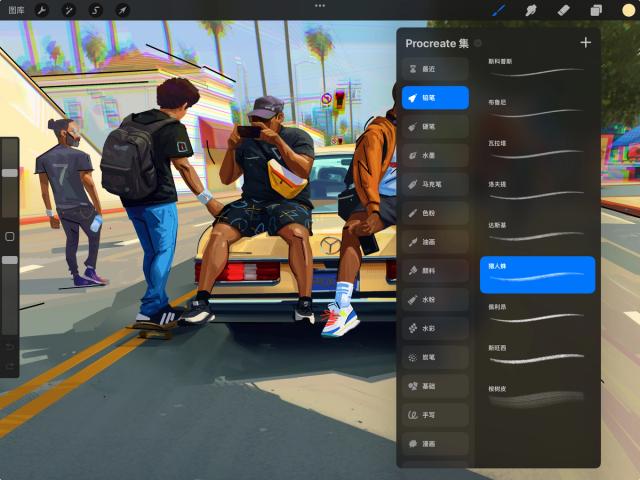Tap the three-dot handle at top center

pyautogui.click(x=320, y=6)
